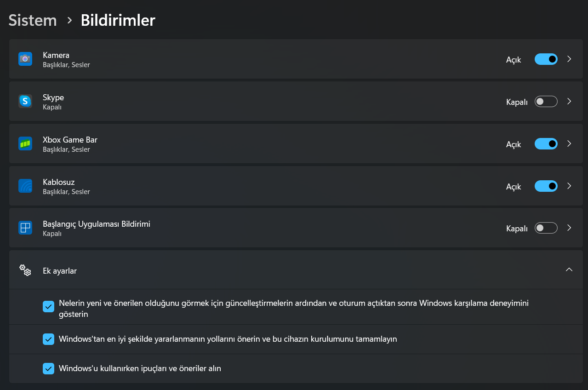Click the Kamera app icon
The height and width of the screenshot is (390, 588).
tap(25, 59)
